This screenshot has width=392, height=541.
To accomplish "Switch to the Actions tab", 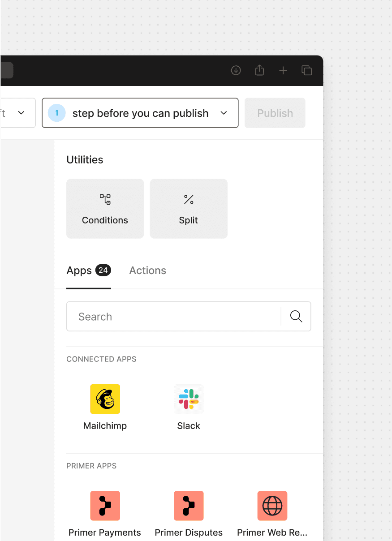I will [148, 270].
